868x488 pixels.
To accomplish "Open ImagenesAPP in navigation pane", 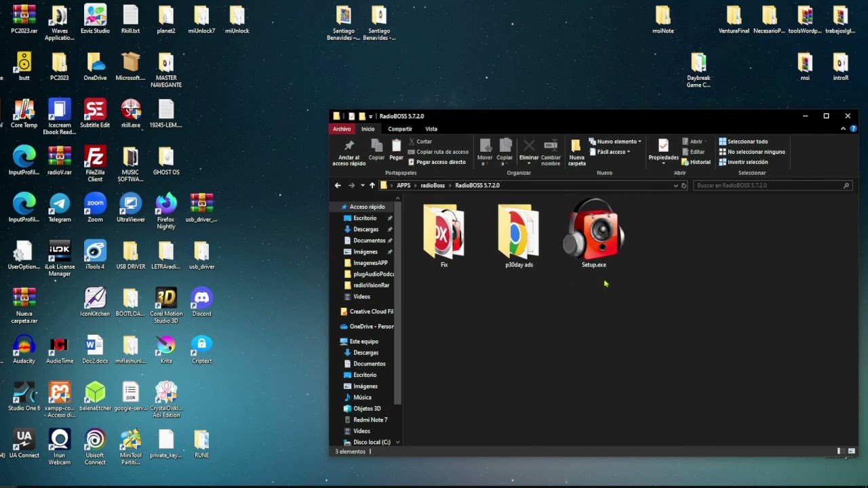I will click(369, 263).
